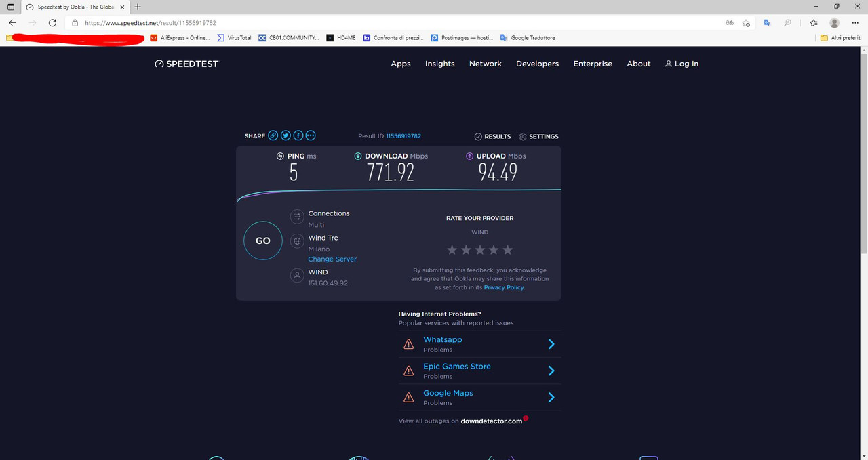
Task: Open Settings gear icon
Action: click(523, 136)
